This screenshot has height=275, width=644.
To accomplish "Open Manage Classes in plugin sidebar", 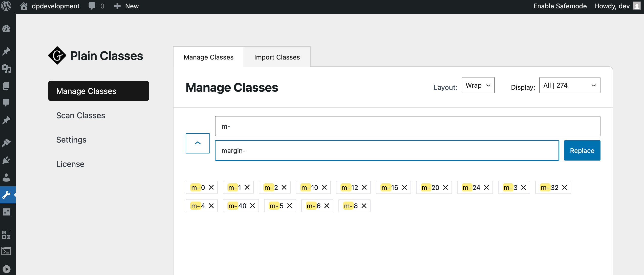I will click(99, 91).
